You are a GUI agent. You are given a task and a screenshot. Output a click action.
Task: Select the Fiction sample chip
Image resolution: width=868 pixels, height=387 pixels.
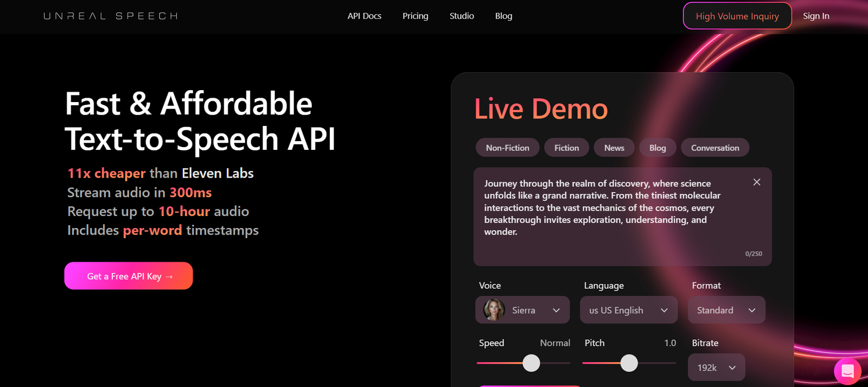coord(566,148)
